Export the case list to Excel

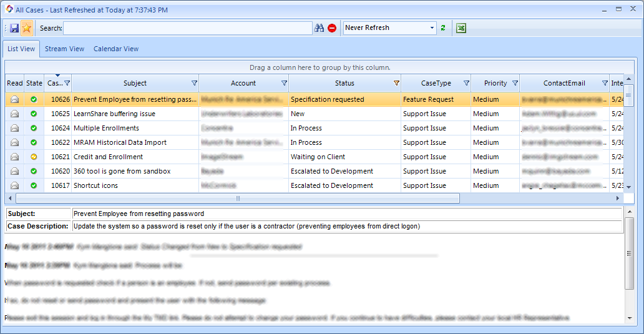tap(461, 28)
